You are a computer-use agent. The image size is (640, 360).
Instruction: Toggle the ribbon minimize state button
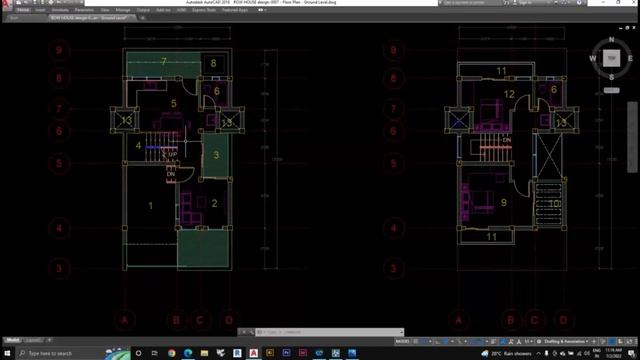(261, 10)
